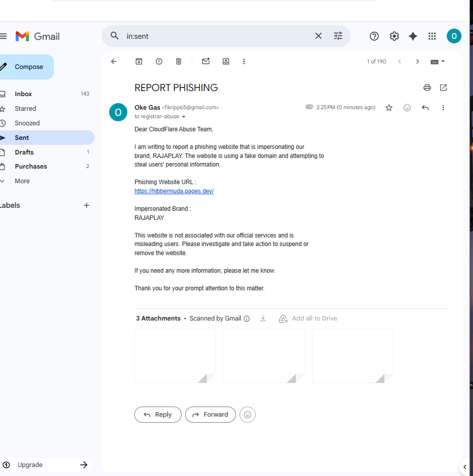Open the third attachment thumbnail

coord(353,356)
